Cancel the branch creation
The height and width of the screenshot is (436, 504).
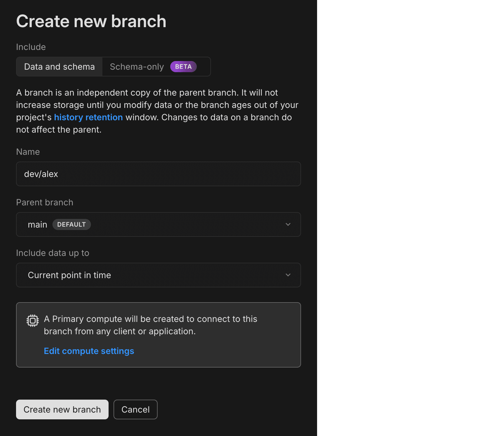[x=135, y=409]
